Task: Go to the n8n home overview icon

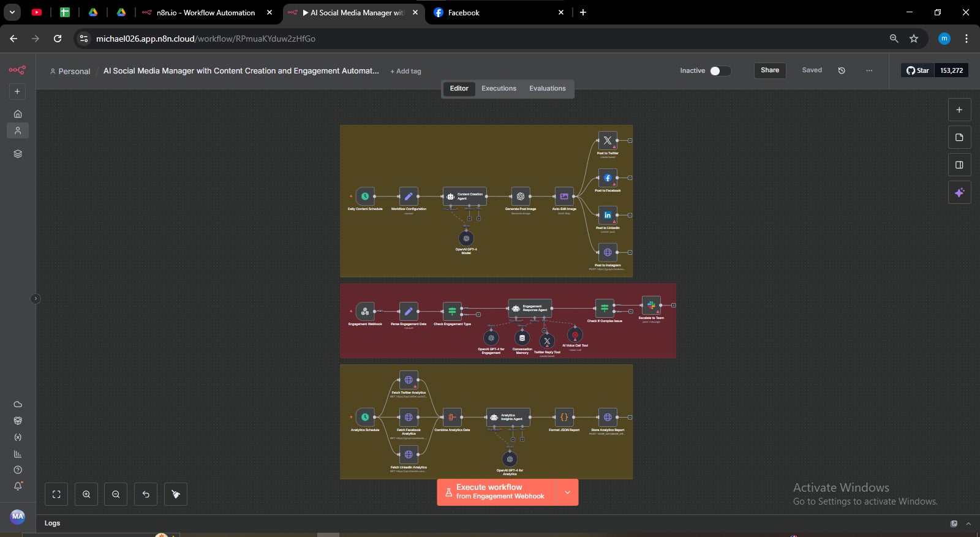Action: pos(18,114)
